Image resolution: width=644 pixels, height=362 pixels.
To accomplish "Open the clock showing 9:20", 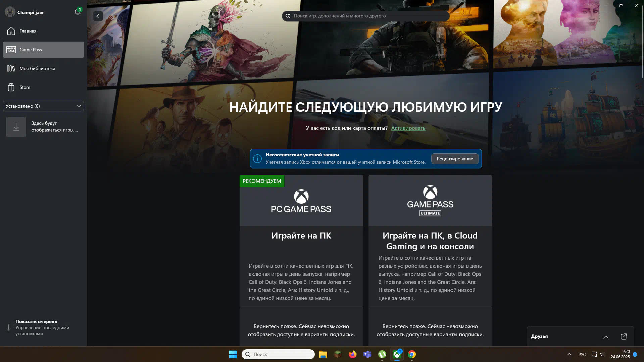I will click(620, 354).
